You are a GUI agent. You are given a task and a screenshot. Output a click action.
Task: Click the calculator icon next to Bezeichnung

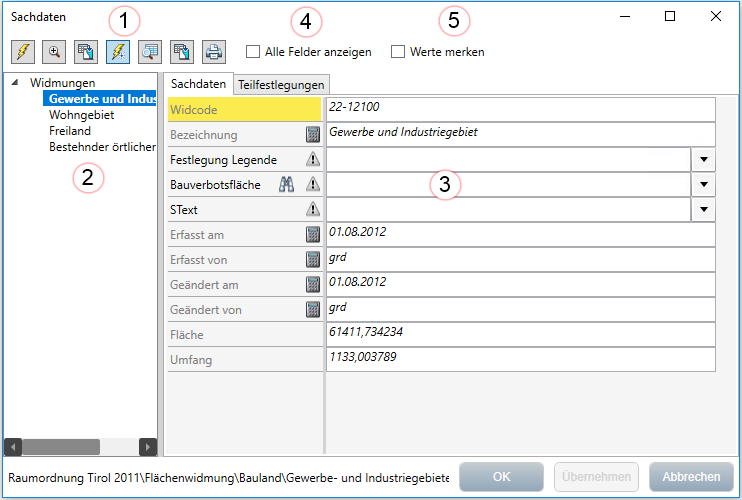(313, 134)
